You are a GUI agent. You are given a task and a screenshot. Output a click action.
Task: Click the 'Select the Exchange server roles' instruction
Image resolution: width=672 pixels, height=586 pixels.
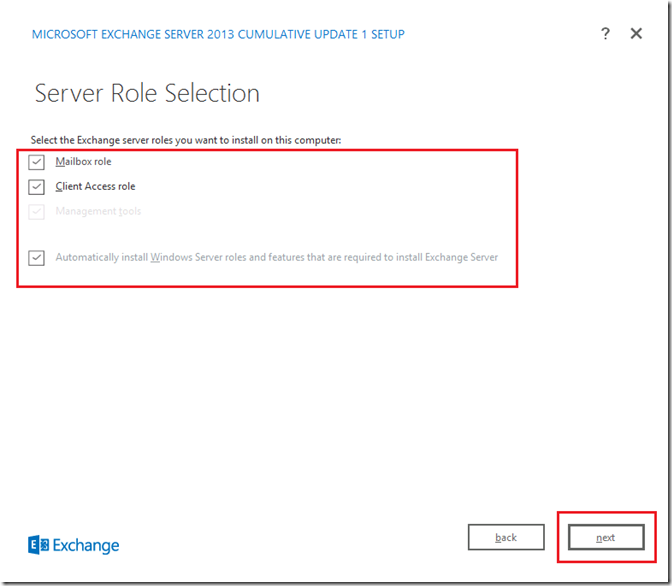[186, 140]
